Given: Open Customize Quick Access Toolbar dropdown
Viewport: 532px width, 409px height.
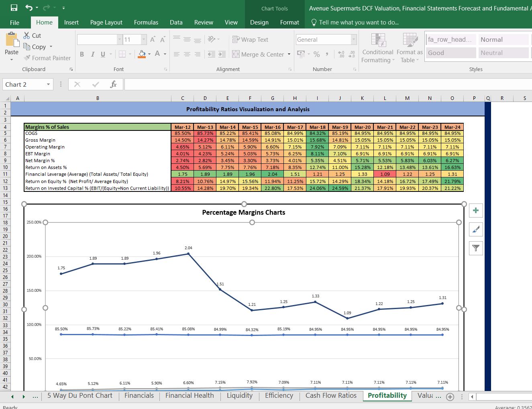Looking at the screenshot, I should coord(63,8).
